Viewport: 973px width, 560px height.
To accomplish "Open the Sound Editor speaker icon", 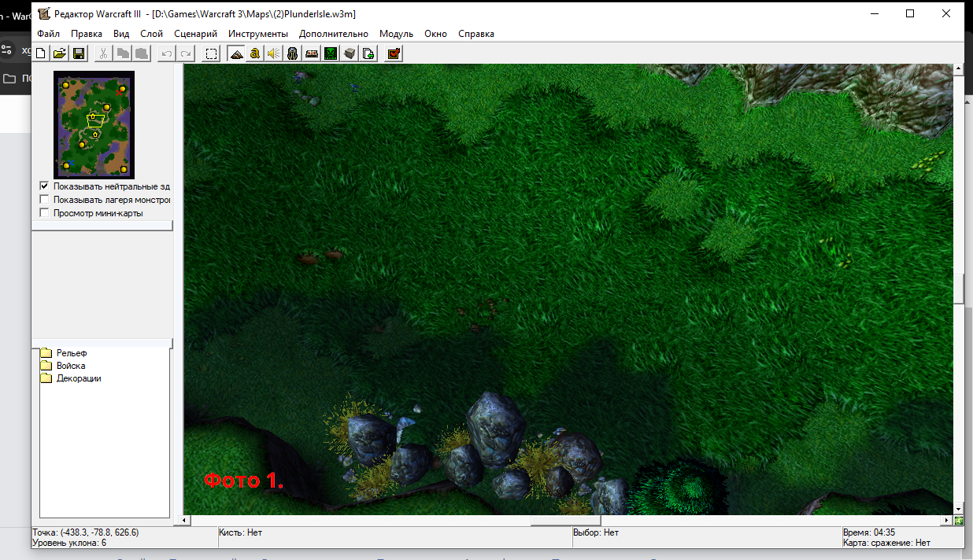I will [274, 53].
